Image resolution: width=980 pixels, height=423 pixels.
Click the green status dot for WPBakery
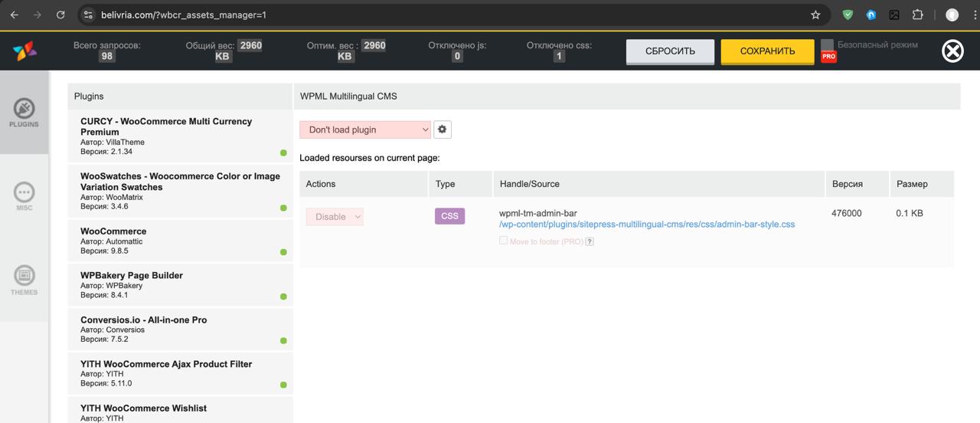point(283,297)
